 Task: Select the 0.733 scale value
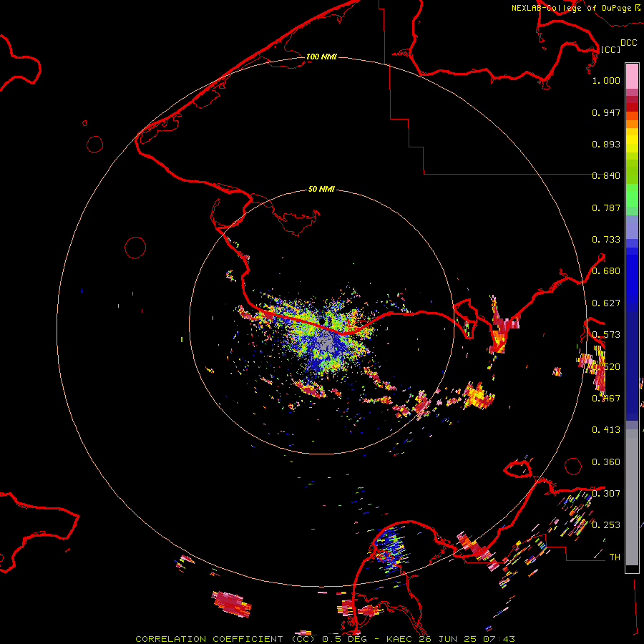click(x=606, y=240)
